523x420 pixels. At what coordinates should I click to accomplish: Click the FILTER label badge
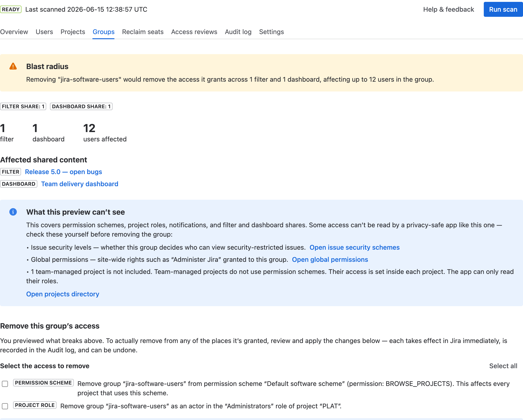pos(11,172)
